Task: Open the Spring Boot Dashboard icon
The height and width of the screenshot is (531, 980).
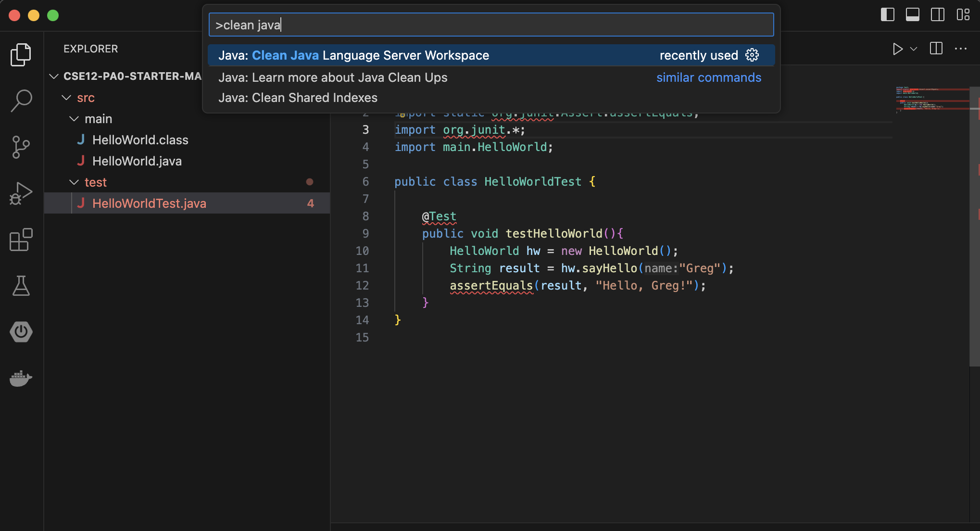Action: click(x=21, y=332)
